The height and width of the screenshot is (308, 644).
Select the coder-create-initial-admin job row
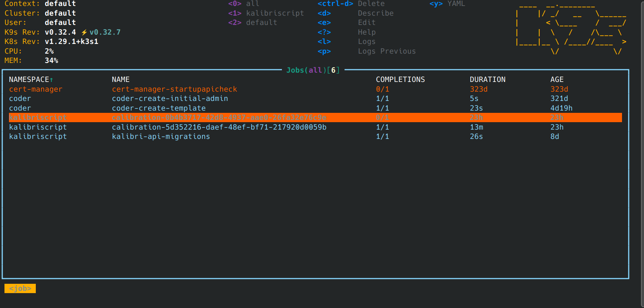tap(315, 99)
